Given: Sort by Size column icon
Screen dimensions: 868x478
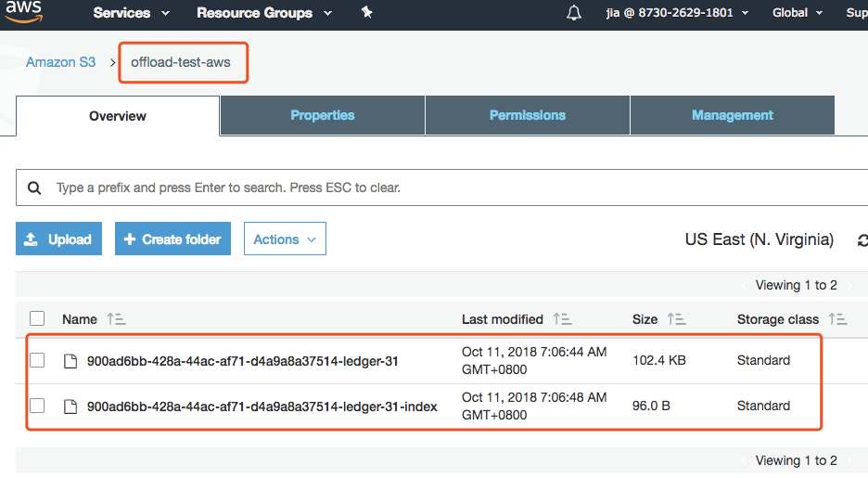Looking at the screenshot, I should (x=676, y=319).
